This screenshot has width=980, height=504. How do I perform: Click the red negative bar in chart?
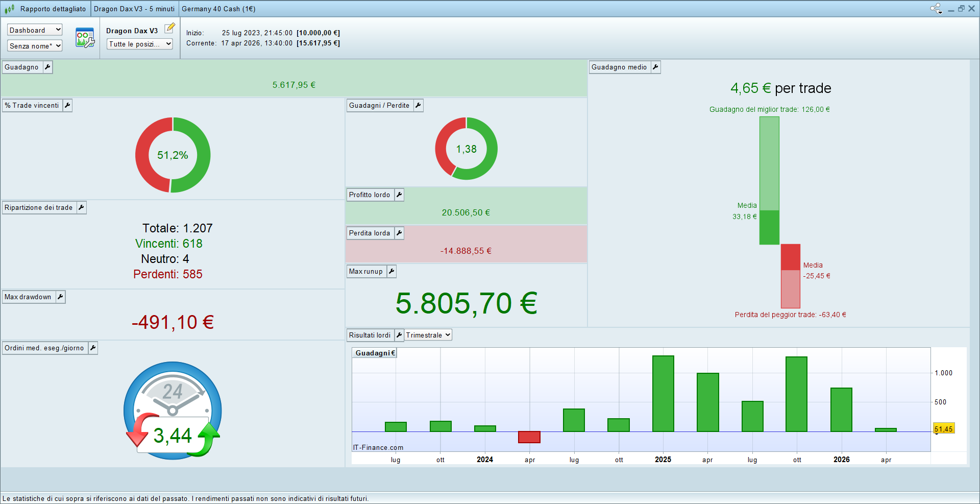(529, 437)
